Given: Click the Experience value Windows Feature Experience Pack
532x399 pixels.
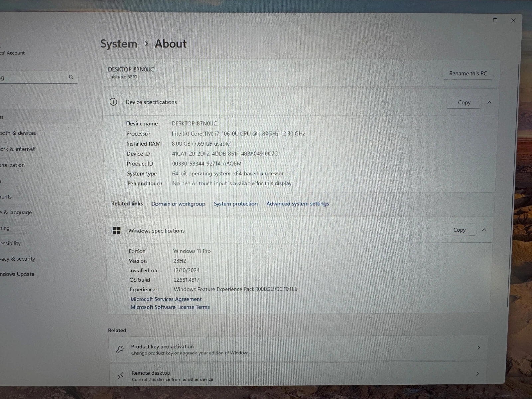Looking at the screenshot, I should tap(236, 289).
